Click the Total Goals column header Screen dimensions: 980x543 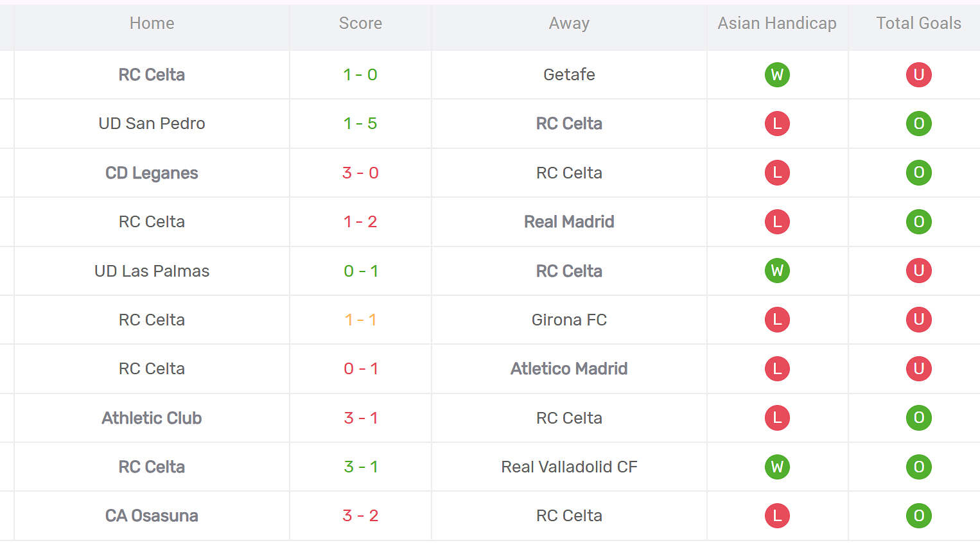[918, 24]
